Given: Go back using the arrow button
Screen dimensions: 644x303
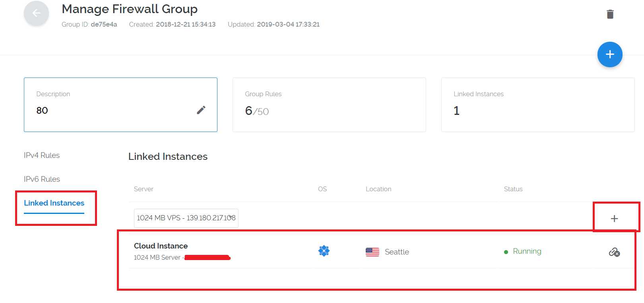Looking at the screenshot, I should pyautogui.click(x=36, y=14).
